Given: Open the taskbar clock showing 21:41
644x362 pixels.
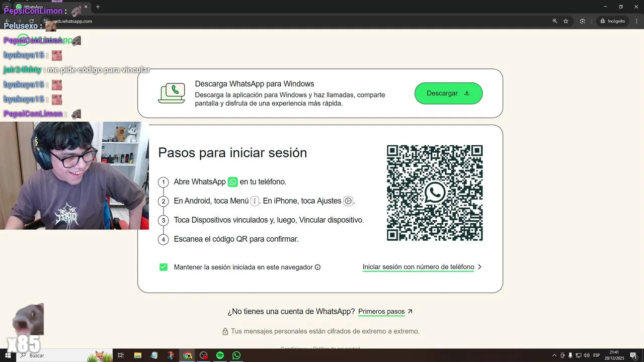Looking at the screenshot, I should 614,355.
